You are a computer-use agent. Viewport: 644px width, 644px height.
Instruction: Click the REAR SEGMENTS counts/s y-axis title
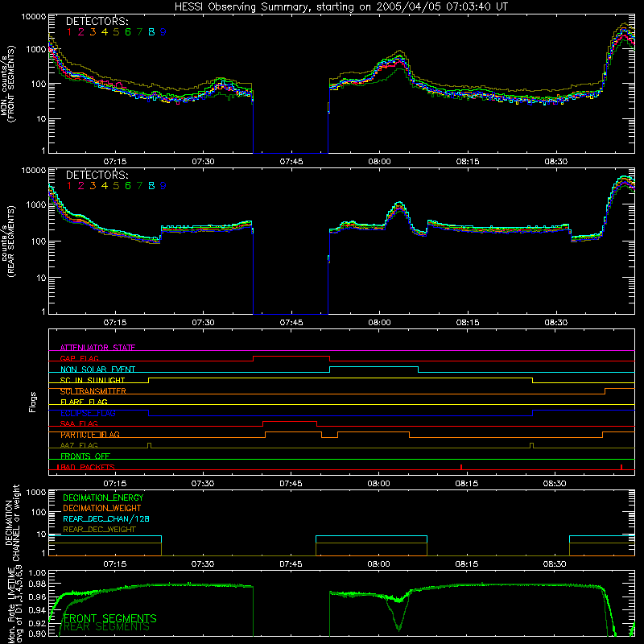point(8,241)
